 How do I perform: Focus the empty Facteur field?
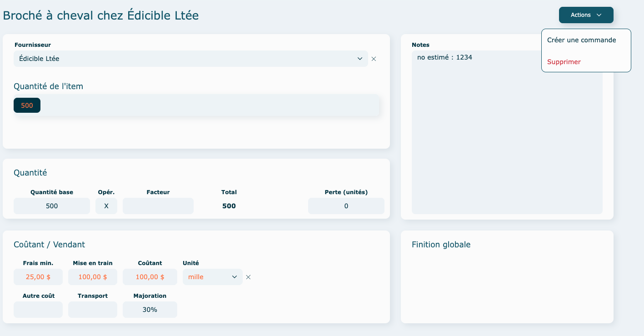pos(158,206)
